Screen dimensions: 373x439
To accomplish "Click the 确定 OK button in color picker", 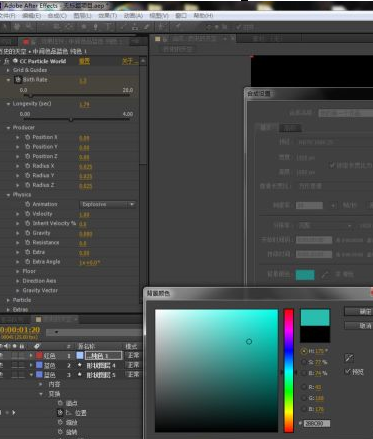I will point(359,311).
